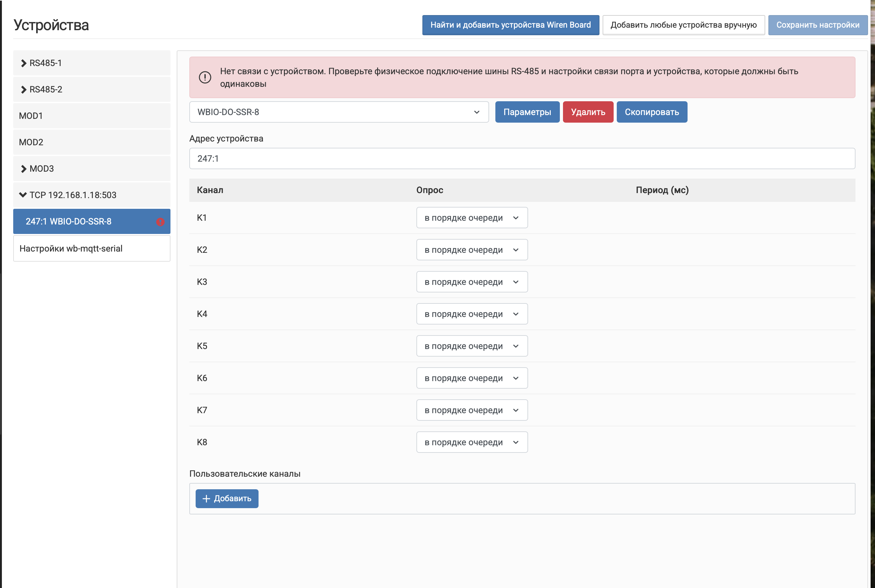Open the WBIO-DO-SSR-8 device type dropdown
The width and height of the screenshot is (875, 588).
(339, 112)
